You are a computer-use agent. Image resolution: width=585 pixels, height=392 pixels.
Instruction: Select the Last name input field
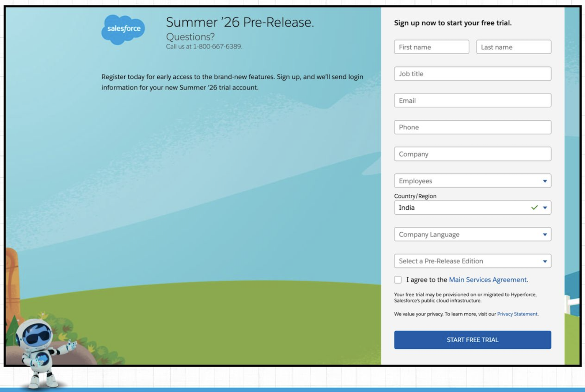coord(513,47)
